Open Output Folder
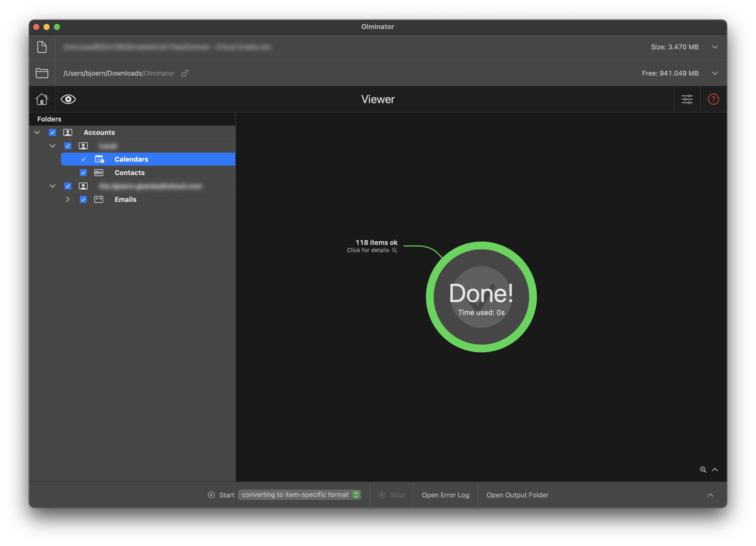The width and height of the screenshot is (756, 546). (x=517, y=495)
